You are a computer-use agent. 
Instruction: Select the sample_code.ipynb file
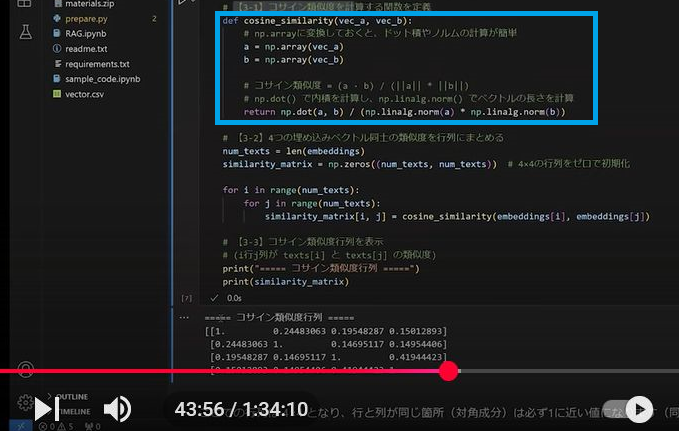click(x=103, y=79)
